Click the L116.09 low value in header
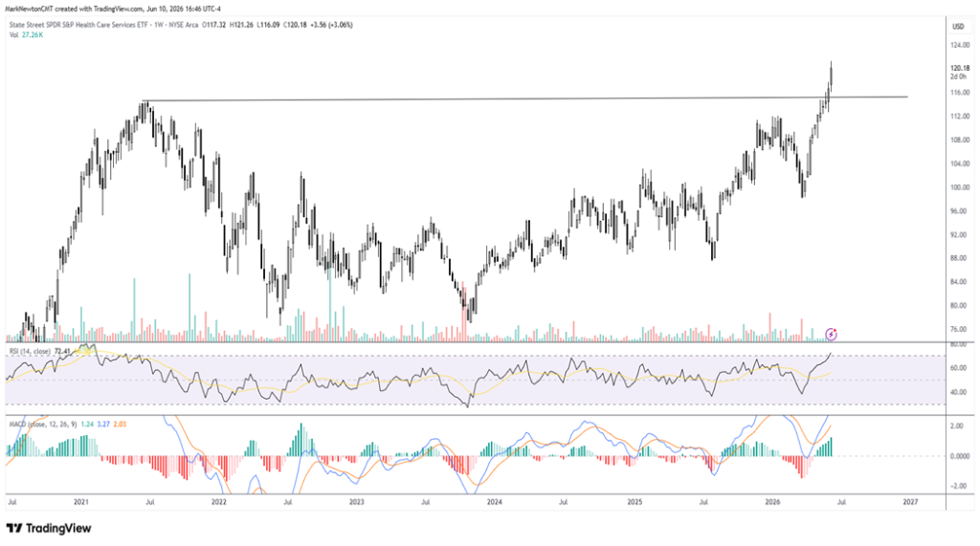This screenshot has width=980, height=546. (x=268, y=25)
